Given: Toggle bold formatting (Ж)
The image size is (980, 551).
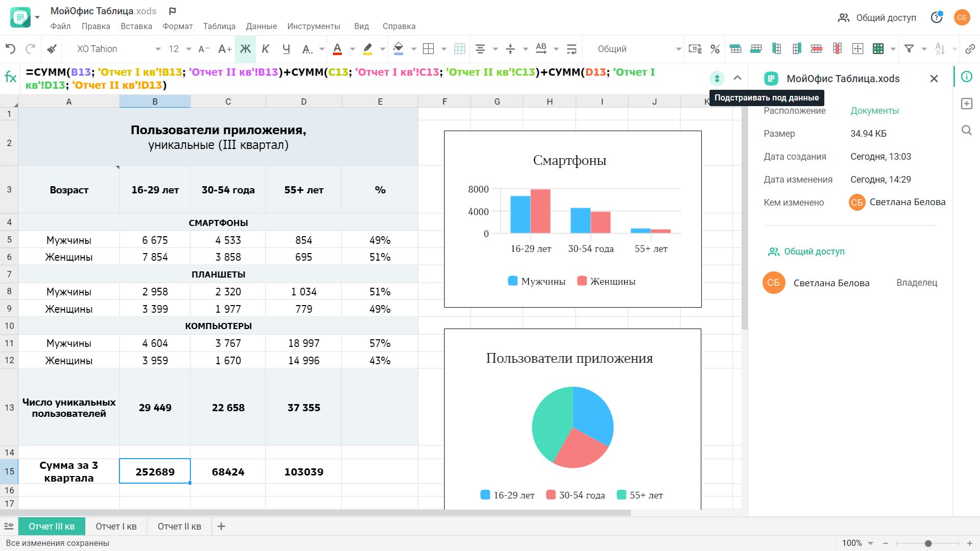Looking at the screenshot, I should pos(246,49).
